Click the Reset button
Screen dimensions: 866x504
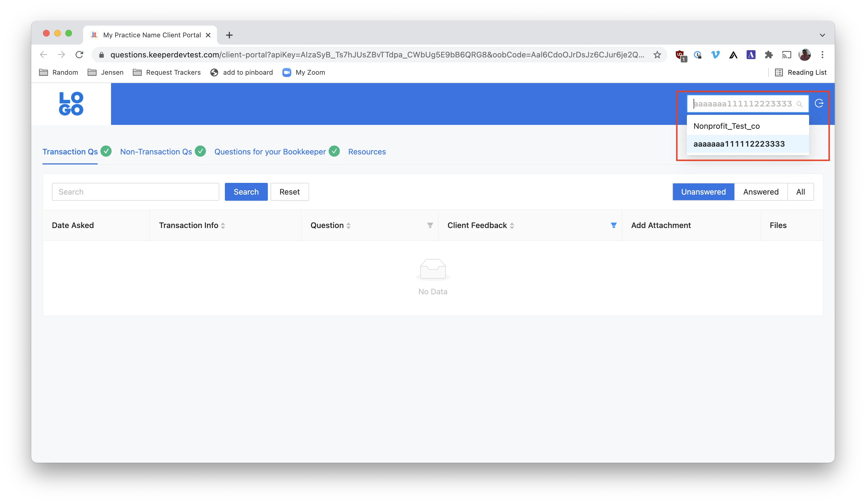(x=289, y=192)
